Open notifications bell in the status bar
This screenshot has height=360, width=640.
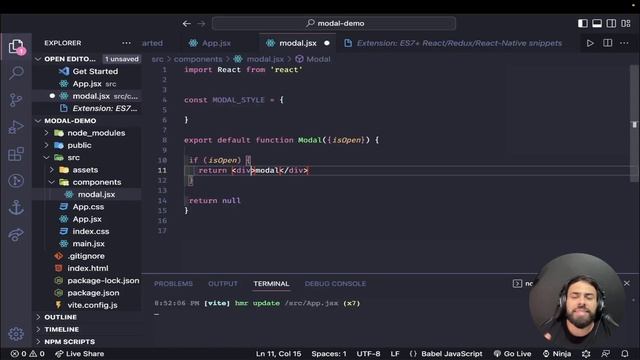625,354
